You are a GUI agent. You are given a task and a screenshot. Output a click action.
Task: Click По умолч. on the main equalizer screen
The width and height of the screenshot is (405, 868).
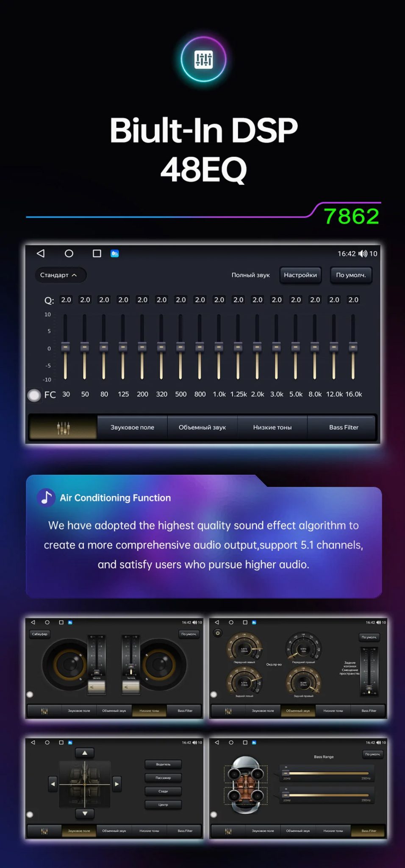coord(351,275)
